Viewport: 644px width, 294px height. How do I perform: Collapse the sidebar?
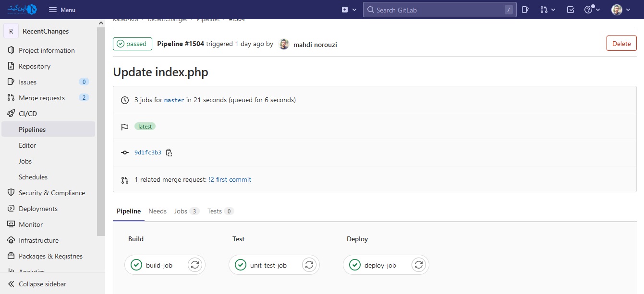[x=42, y=284]
